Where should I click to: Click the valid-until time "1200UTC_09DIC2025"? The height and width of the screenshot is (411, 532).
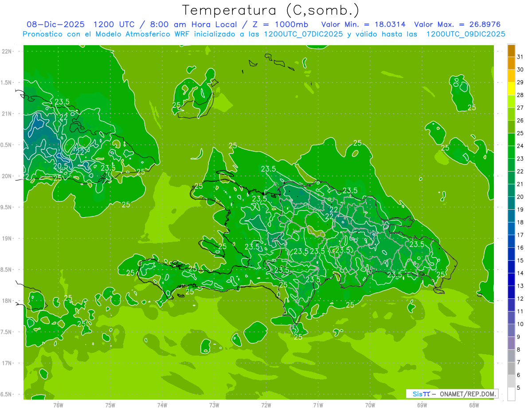coord(465,34)
